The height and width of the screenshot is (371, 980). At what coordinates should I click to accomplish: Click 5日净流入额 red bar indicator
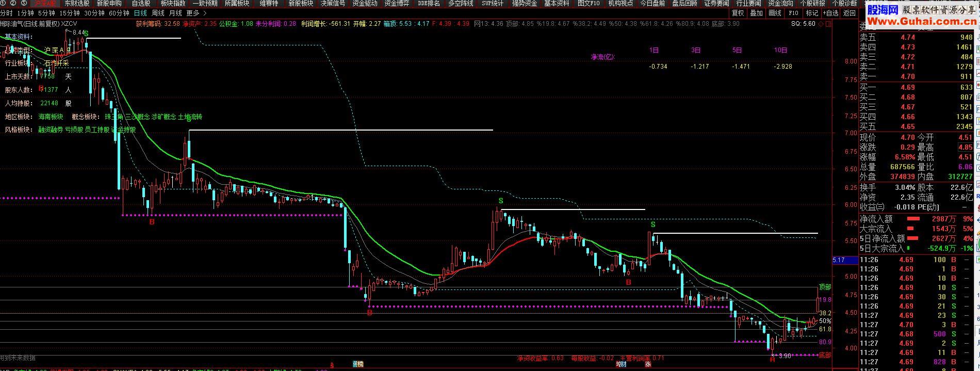(x=913, y=238)
